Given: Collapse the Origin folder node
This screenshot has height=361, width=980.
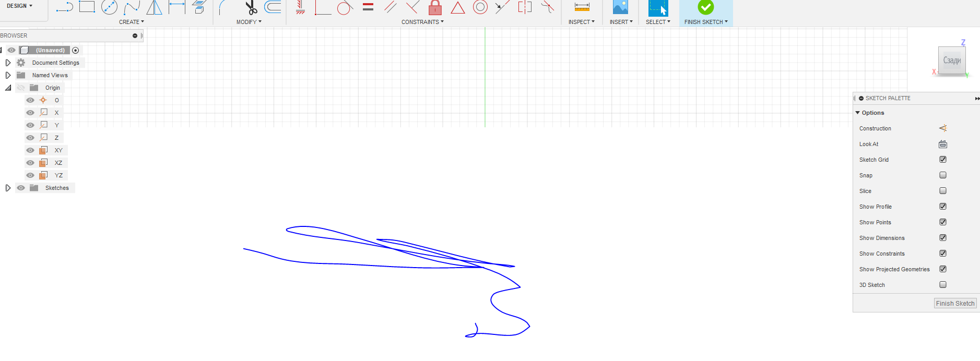Looking at the screenshot, I should 8,88.
